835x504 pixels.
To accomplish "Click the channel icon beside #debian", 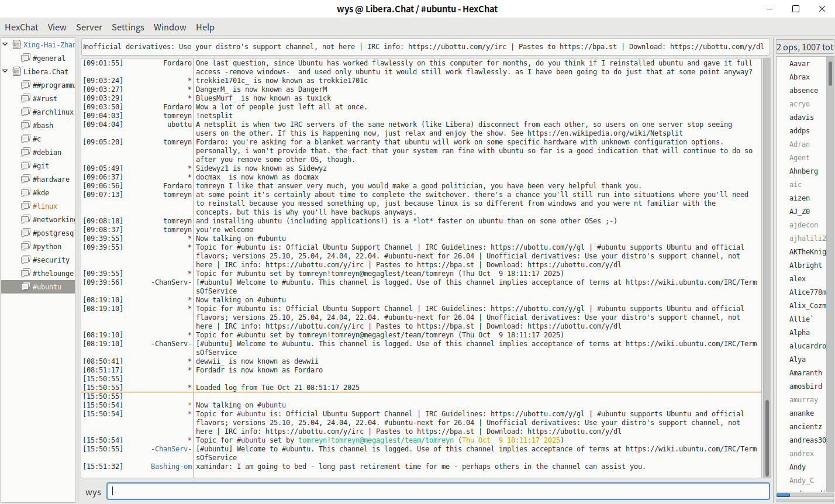I will [26, 152].
